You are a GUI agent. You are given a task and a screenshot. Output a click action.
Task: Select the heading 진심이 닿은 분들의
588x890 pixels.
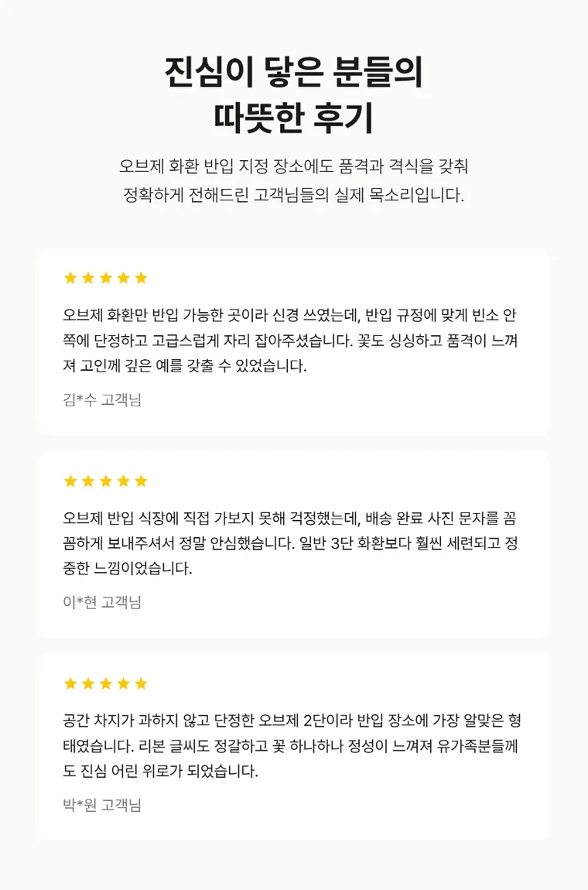tap(293, 72)
